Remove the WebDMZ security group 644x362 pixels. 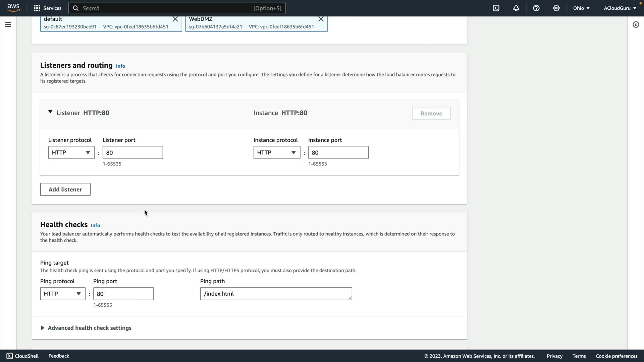tap(321, 19)
